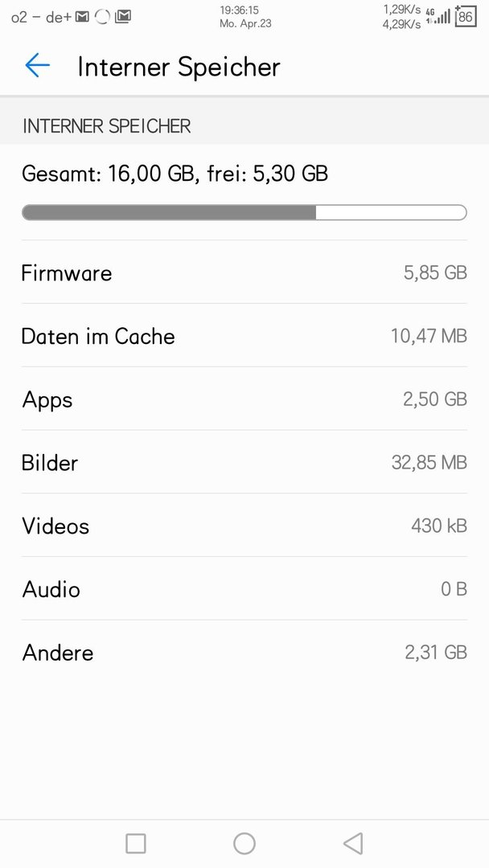Tap the back triangle navigation icon
The image size is (489, 868).
(x=353, y=844)
